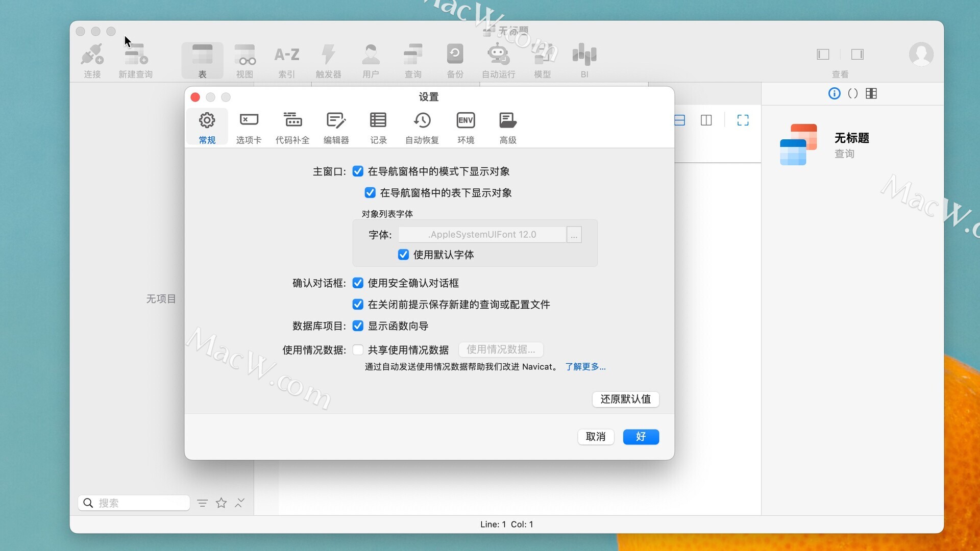Click the 连接 connection toolbar icon

pyautogui.click(x=92, y=61)
